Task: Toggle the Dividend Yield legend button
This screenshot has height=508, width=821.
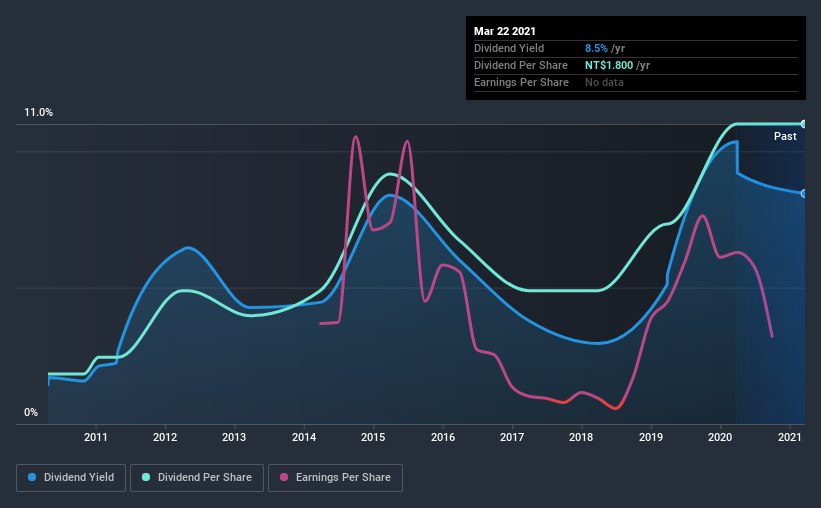Action: (x=71, y=478)
